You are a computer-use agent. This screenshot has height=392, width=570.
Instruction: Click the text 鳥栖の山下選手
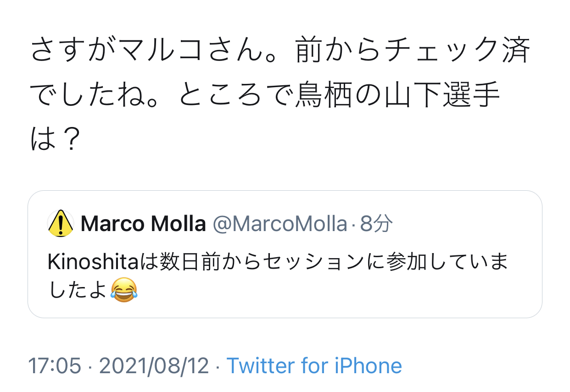pyautogui.click(x=397, y=96)
